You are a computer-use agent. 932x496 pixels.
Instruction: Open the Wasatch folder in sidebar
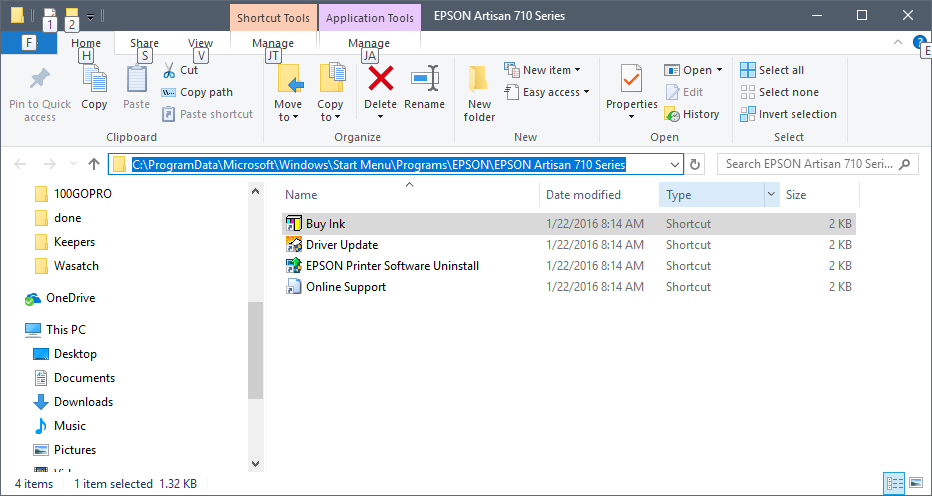click(x=67, y=266)
